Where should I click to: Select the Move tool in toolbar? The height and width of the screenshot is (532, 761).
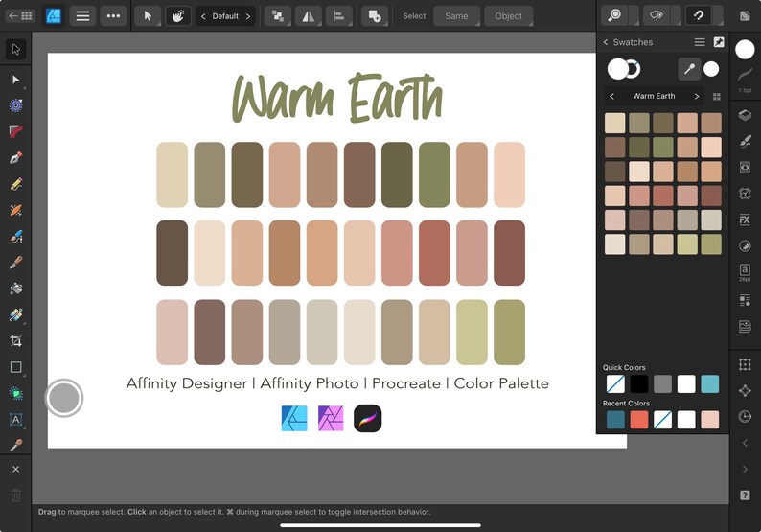pyautogui.click(x=148, y=16)
